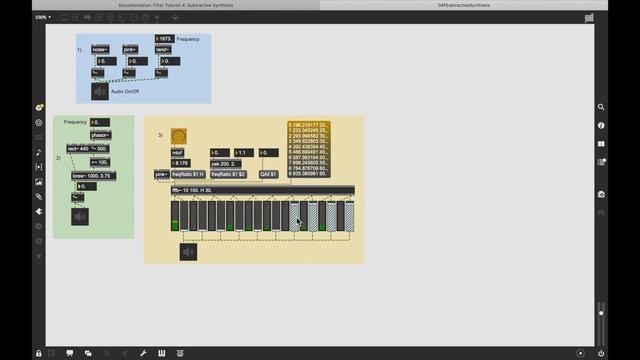640x360 pixels.
Task: Switch to 04fSubtractiveSynthesis tab
Action: 464,5
